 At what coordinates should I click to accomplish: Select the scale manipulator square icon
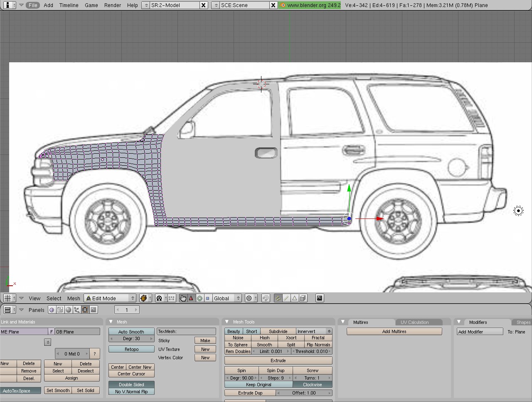click(207, 298)
